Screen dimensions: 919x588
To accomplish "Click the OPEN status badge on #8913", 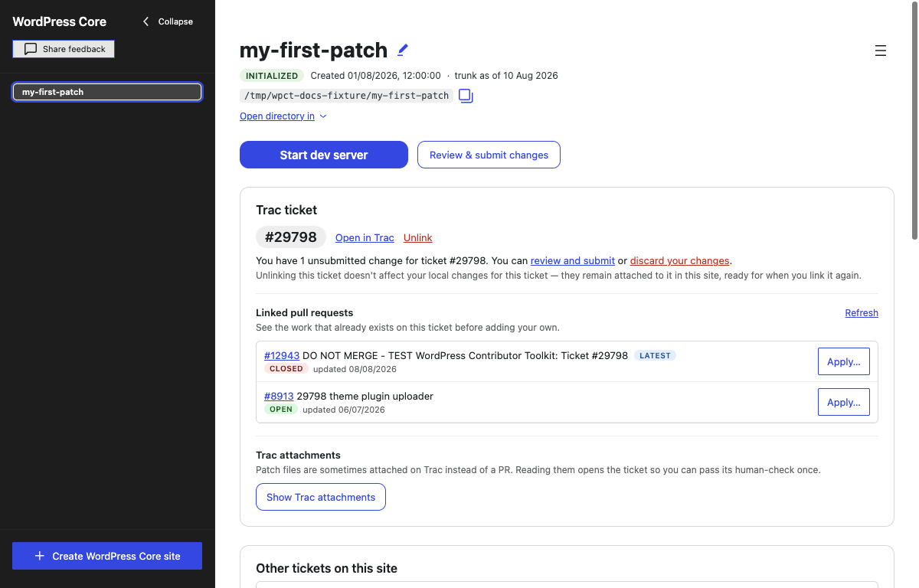I will (281, 410).
